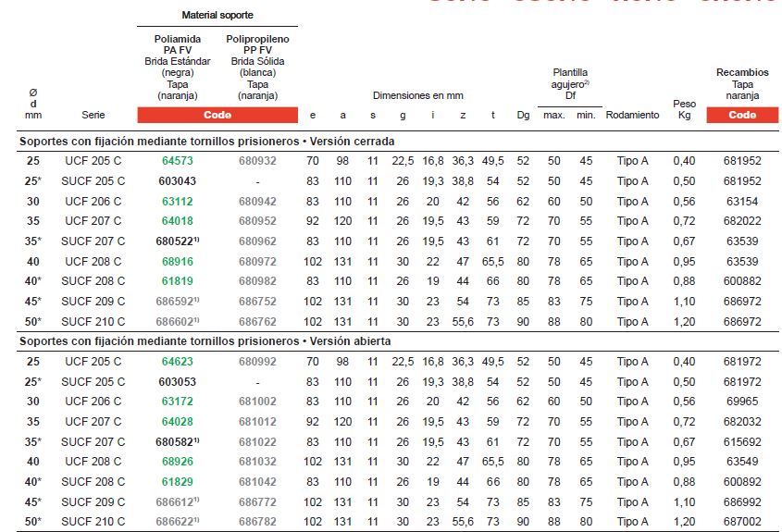Open code 603053 in open version
This screenshot has width=782, height=532.
177,381
